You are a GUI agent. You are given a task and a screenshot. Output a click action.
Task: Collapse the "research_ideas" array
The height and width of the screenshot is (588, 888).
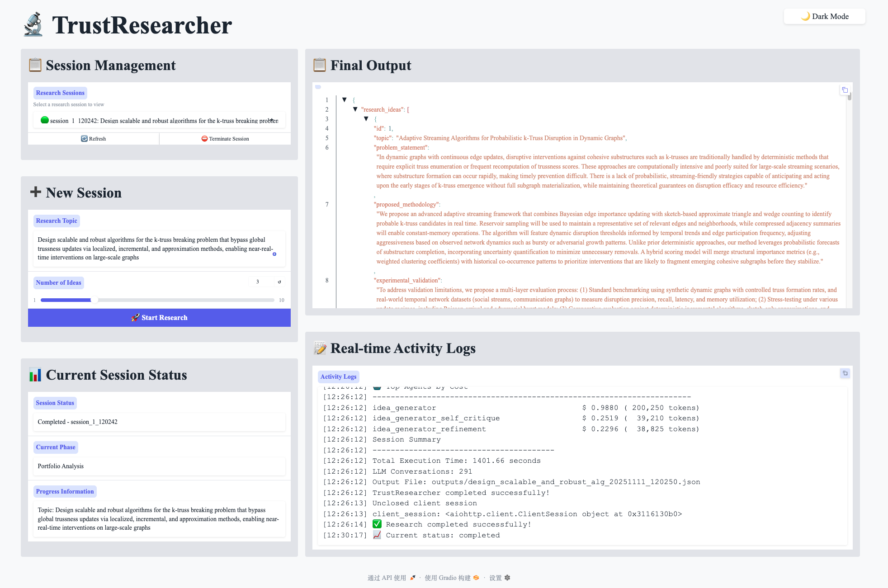[x=355, y=109]
